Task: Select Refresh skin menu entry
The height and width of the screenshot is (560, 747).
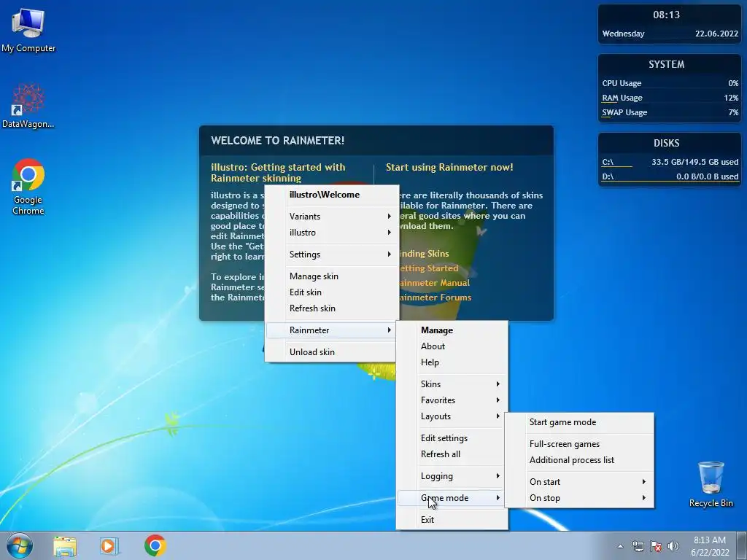Action: pyautogui.click(x=332, y=308)
